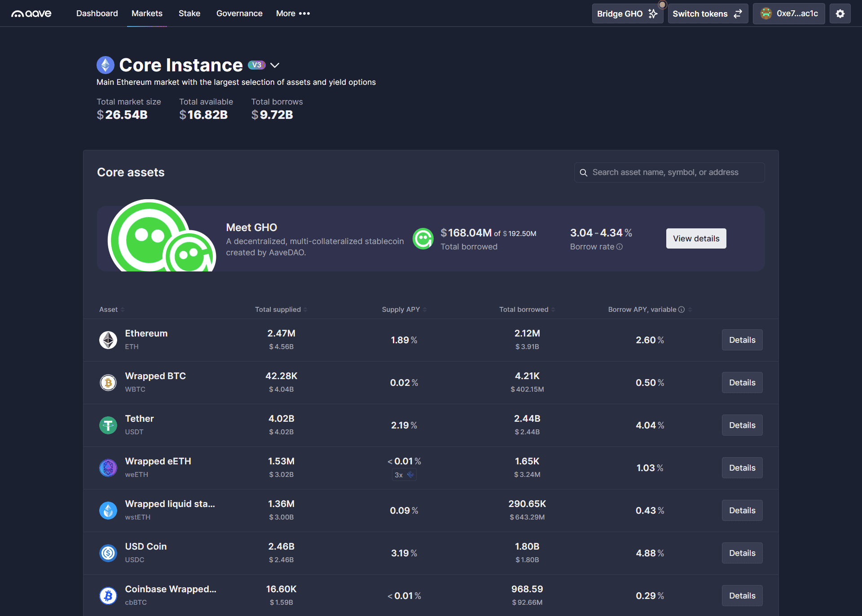Click the cbBTC asset icon
Screen dimensions: 862x616
(108, 596)
